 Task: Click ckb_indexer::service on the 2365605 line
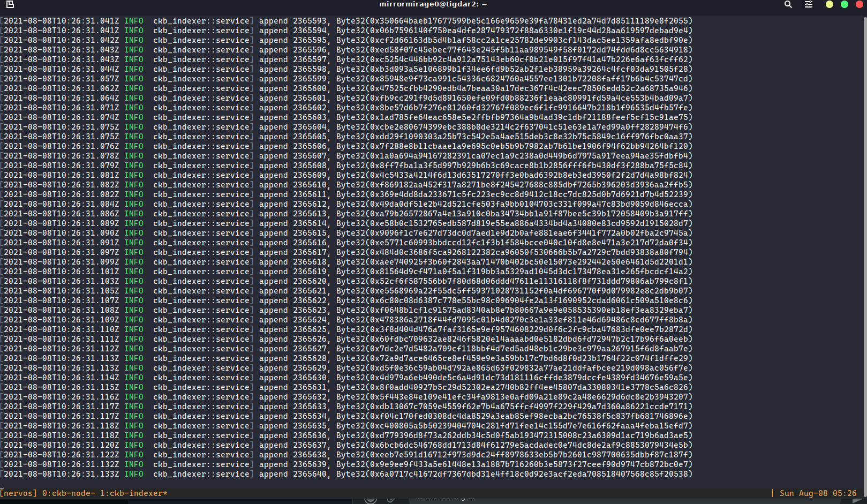click(201, 137)
